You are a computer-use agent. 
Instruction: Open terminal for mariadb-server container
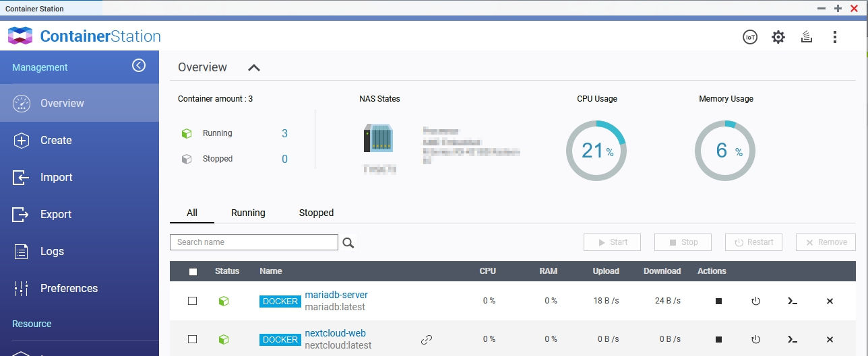pos(793,301)
